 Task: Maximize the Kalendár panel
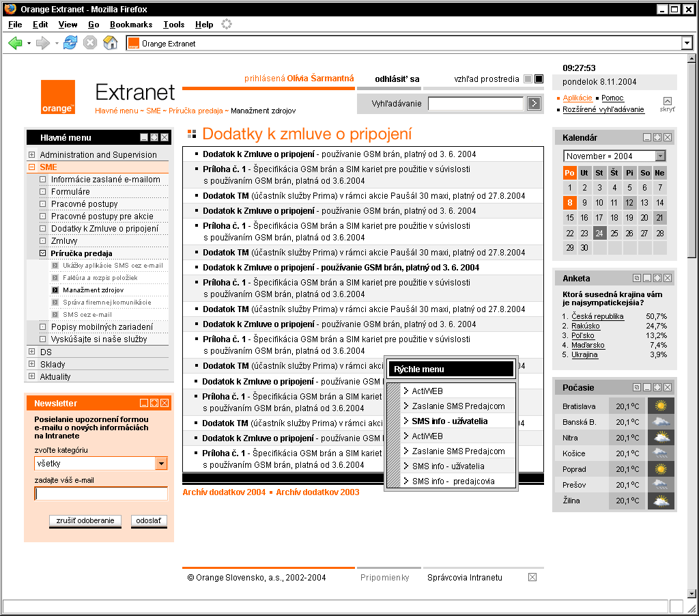(657, 137)
